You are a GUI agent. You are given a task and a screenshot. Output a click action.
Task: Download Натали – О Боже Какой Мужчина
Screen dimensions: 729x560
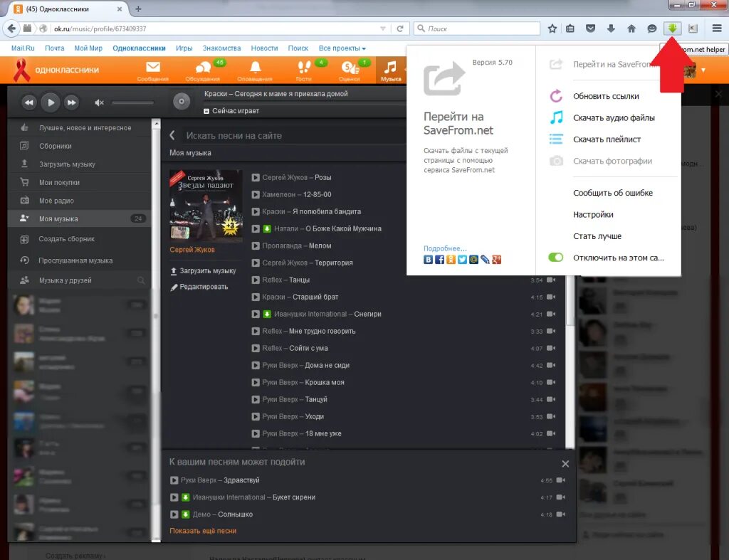(x=267, y=228)
